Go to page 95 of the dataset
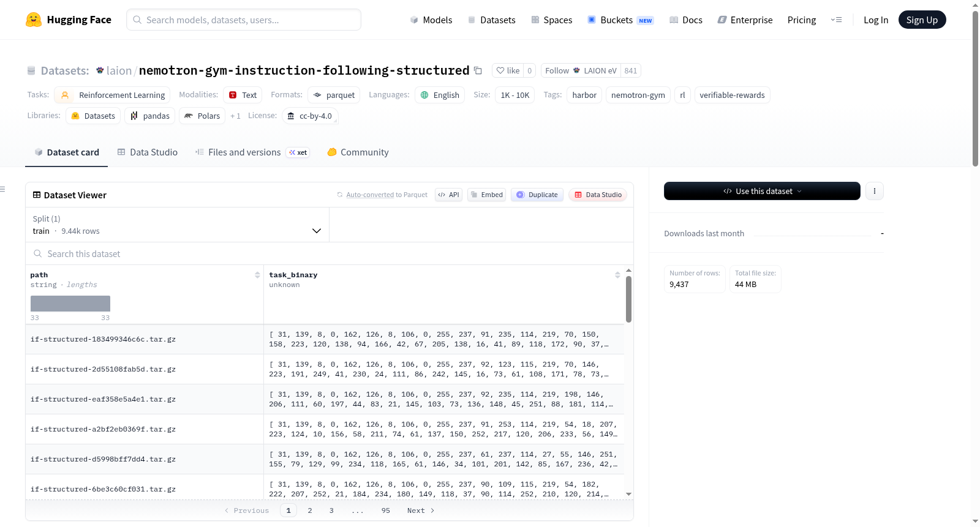980x527 pixels. coord(385,510)
